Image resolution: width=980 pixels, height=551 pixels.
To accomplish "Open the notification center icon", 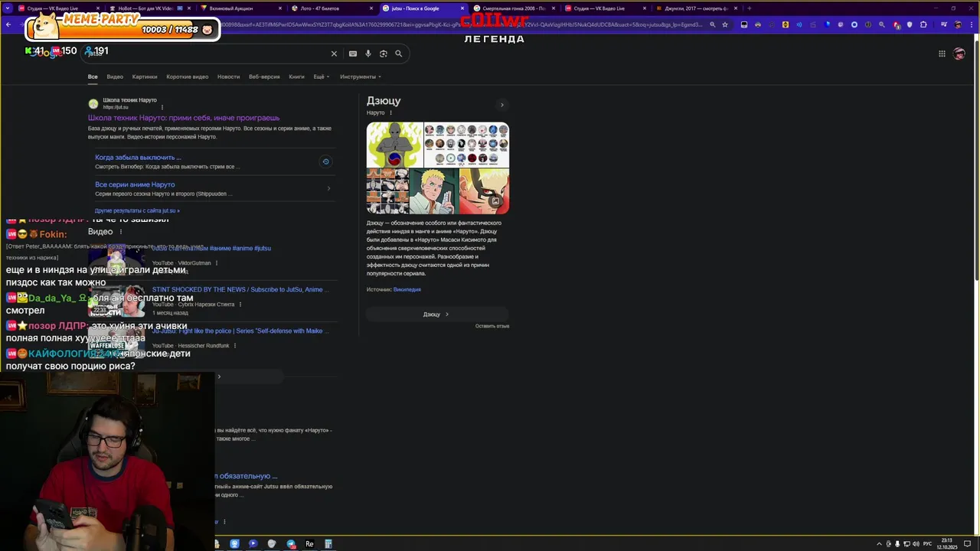I will tap(968, 544).
